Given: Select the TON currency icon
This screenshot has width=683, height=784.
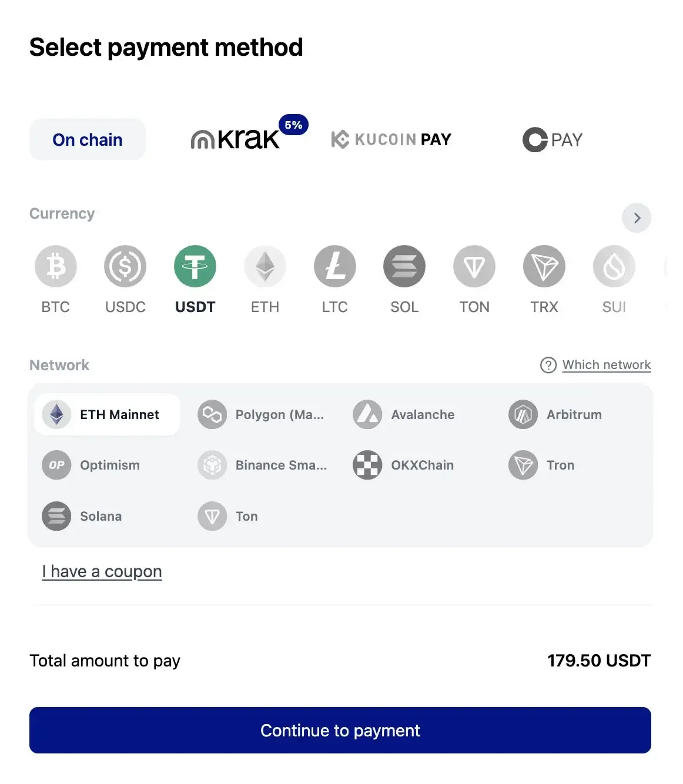Looking at the screenshot, I should pyautogui.click(x=474, y=266).
